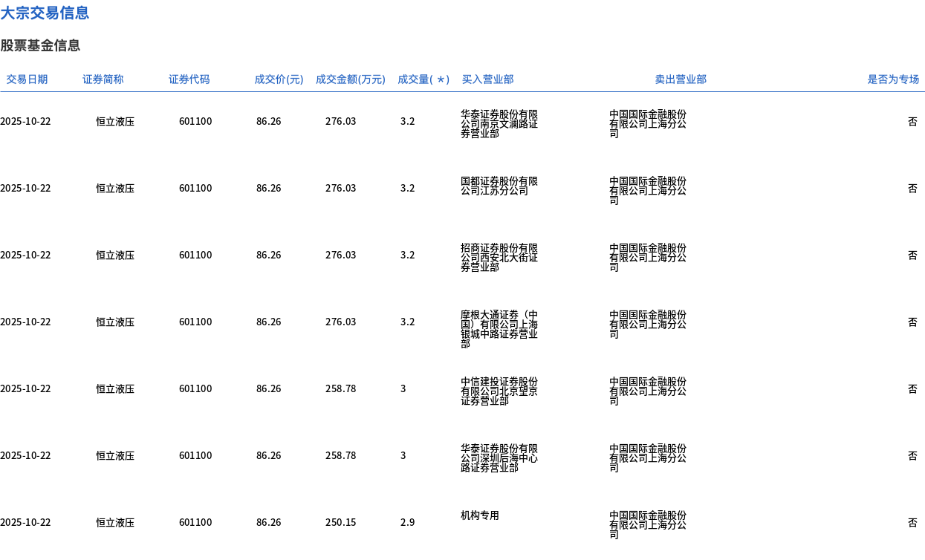Click the 成交价(元) column header
925x560 pixels.
click(x=279, y=79)
